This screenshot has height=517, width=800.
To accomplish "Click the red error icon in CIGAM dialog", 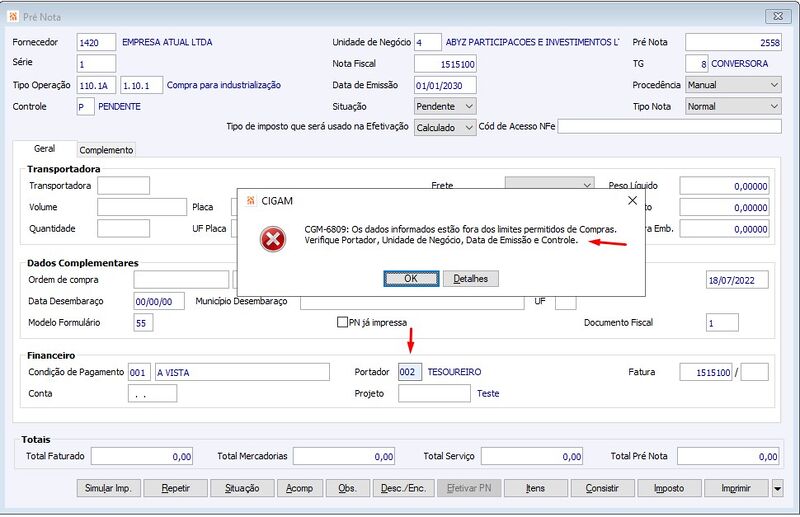I will [x=273, y=239].
